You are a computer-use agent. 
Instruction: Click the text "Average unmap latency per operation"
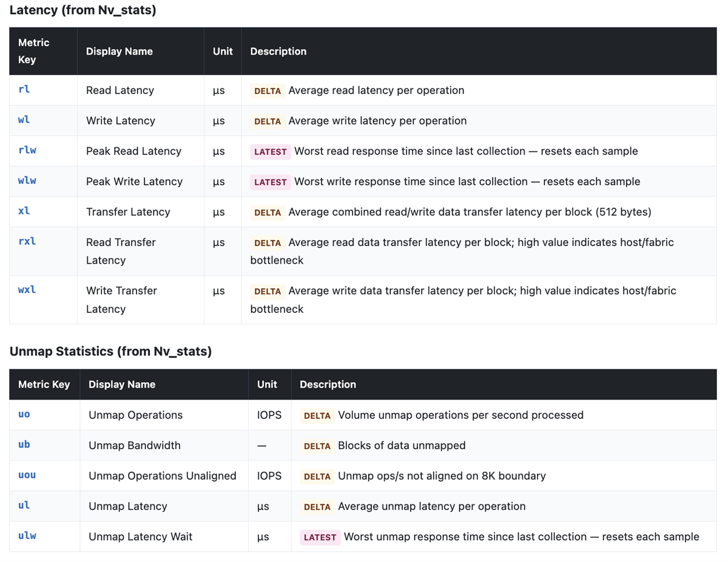point(432,506)
